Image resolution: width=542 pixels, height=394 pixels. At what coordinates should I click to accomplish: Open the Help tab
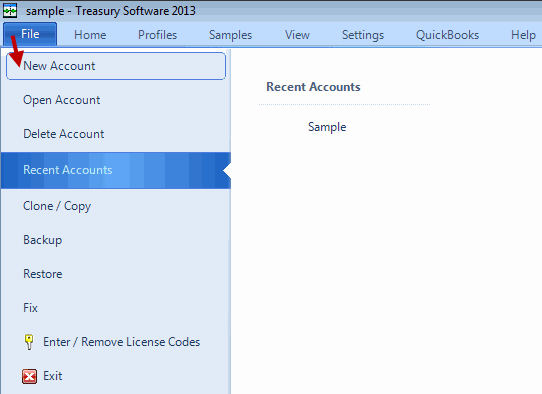[x=523, y=35]
